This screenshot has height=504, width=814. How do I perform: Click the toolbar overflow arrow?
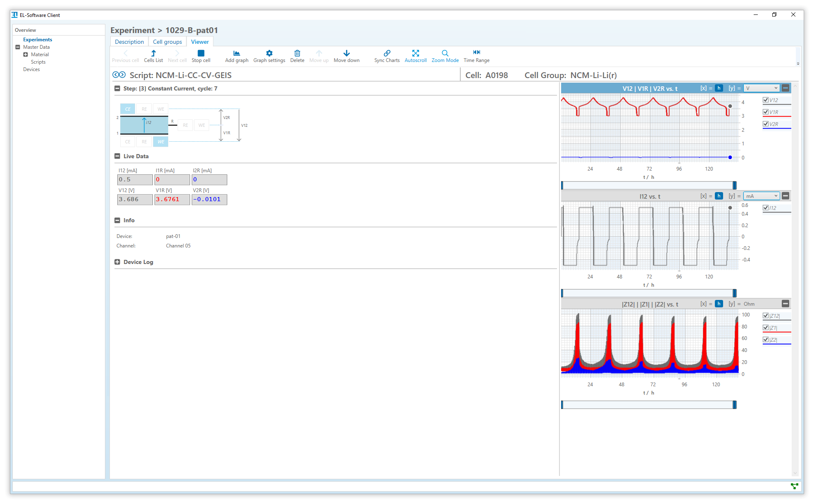(x=798, y=64)
